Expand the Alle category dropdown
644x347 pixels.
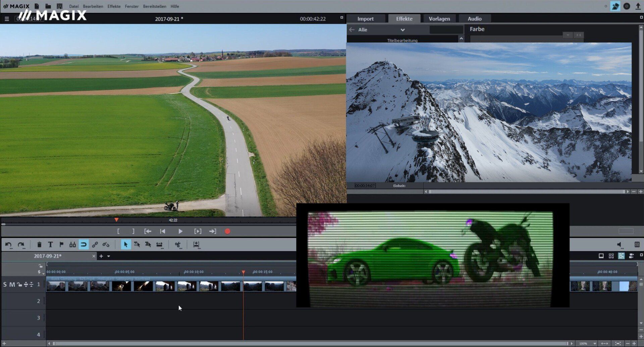point(402,30)
